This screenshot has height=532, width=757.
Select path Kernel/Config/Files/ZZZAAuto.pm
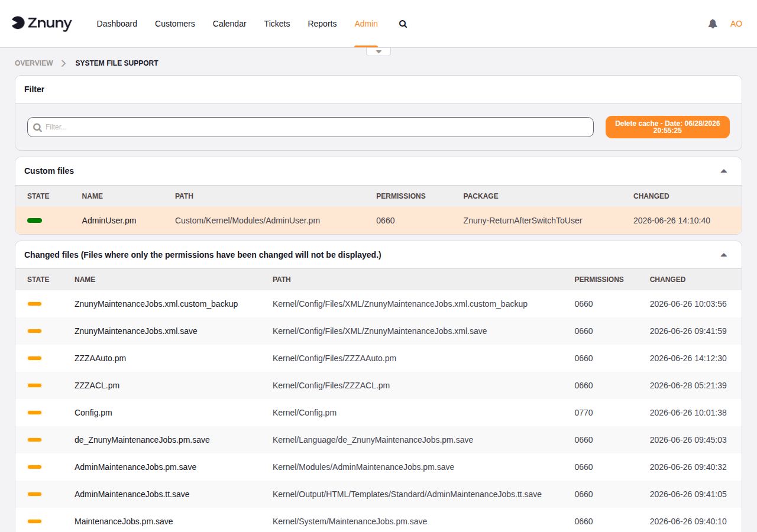click(x=334, y=358)
